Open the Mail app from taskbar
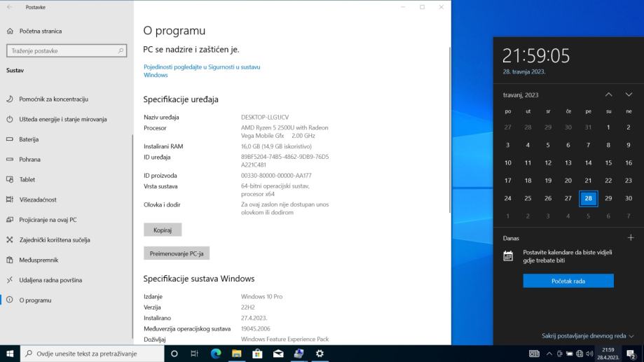Viewport: 644px width, 362px height. point(278,354)
